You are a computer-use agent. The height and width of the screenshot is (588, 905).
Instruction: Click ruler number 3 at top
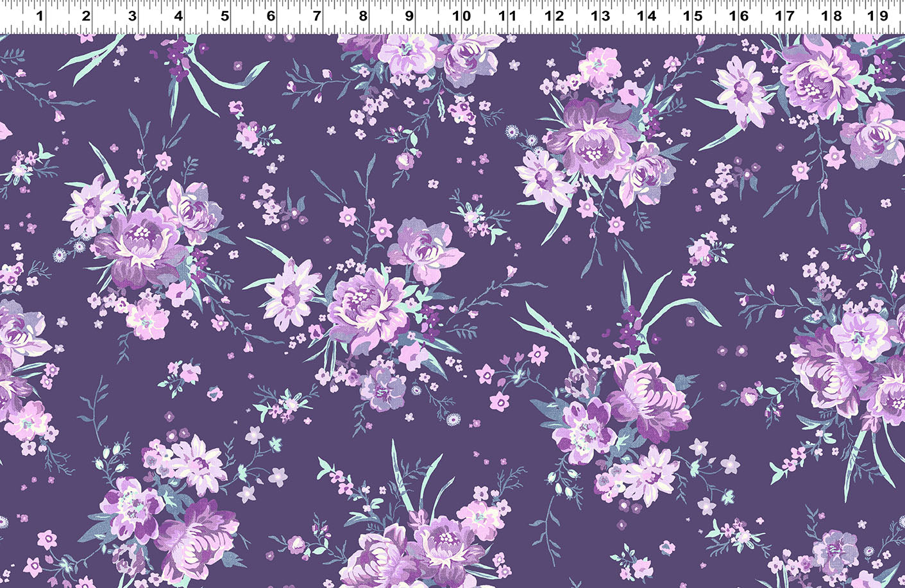[x=132, y=15]
